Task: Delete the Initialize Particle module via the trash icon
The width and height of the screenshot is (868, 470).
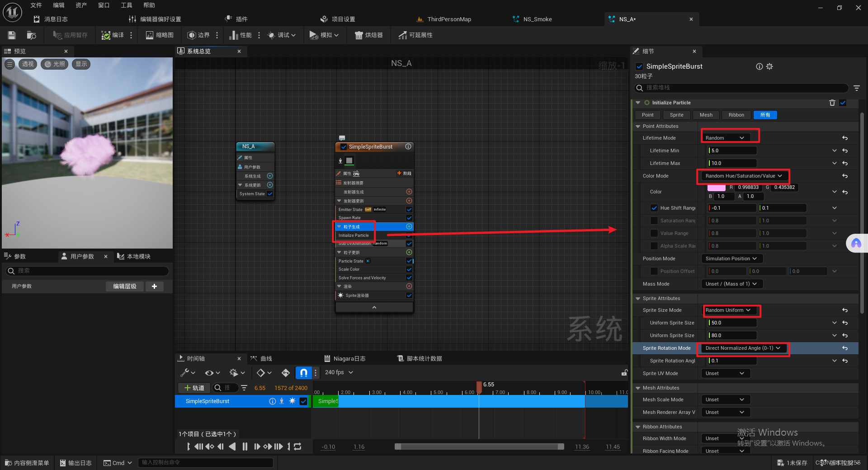Action: click(x=832, y=103)
